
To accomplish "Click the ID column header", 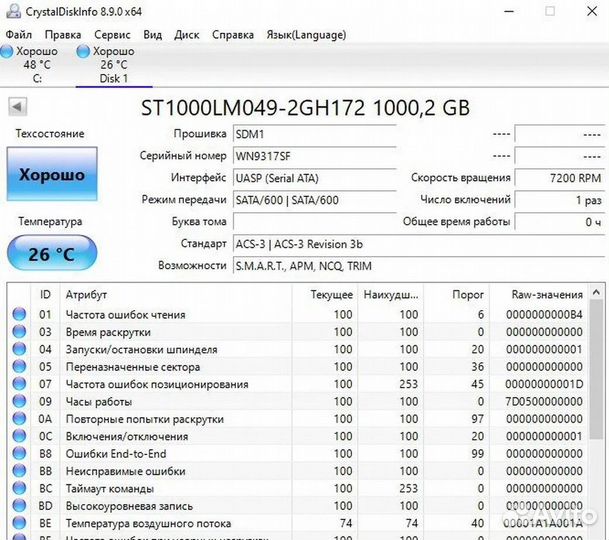I will [45, 294].
